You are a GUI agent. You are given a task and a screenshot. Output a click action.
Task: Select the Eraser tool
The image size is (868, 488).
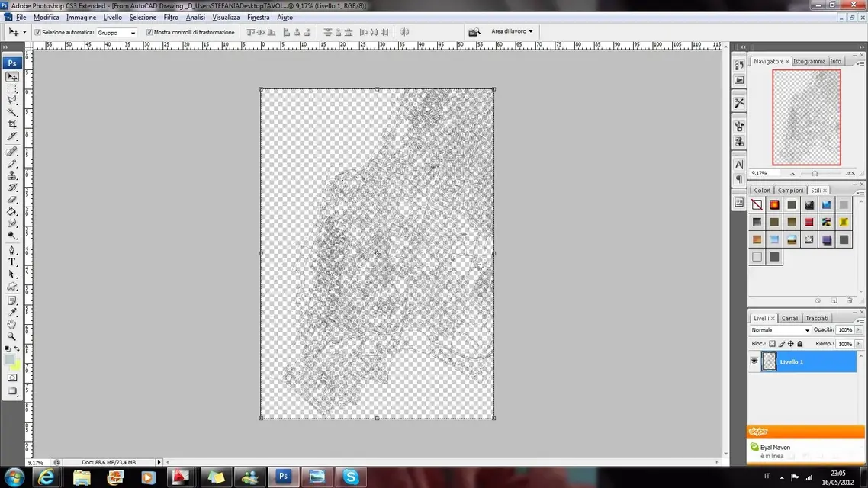click(x=12, y=199)
